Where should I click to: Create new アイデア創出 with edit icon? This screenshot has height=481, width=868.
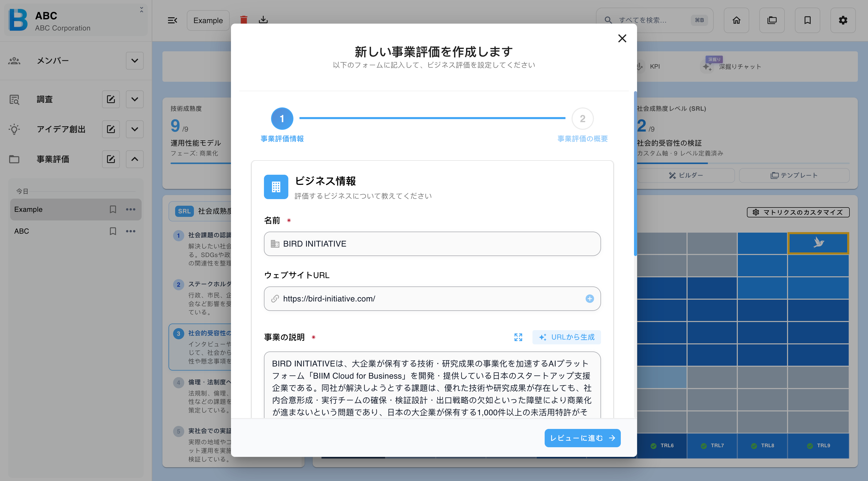pos(111,129)
